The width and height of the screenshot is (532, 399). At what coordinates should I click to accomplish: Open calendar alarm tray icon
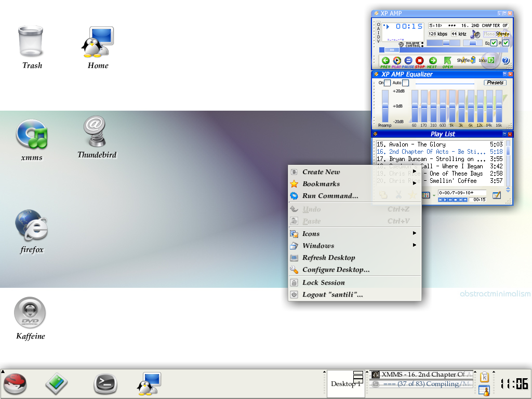pos(485,391)
